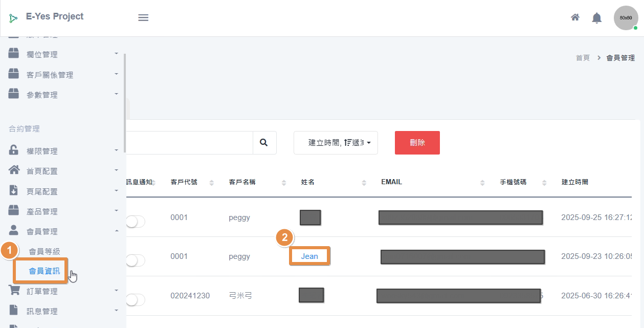Click the search magnifier button

pyautogui.click(x=264, y=143)
